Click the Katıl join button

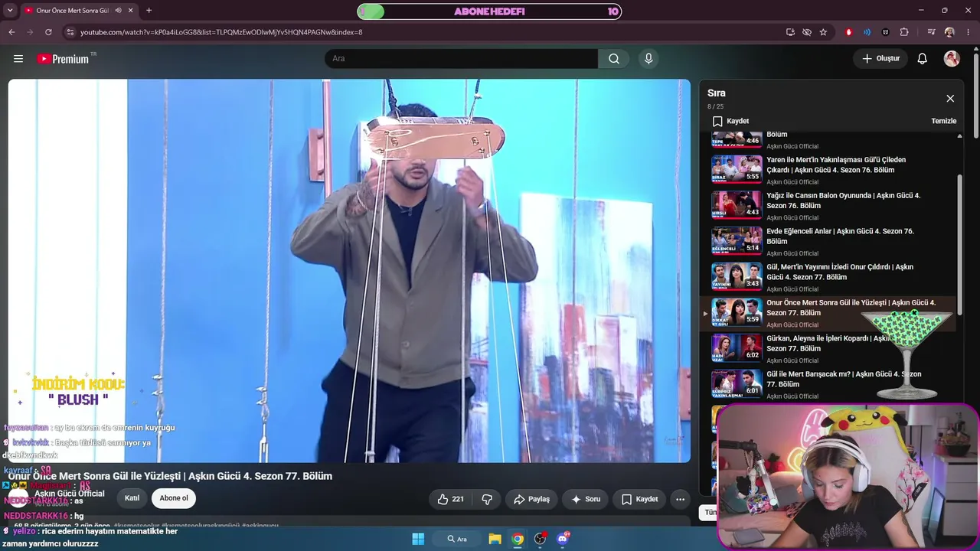(x=132, y=498)
